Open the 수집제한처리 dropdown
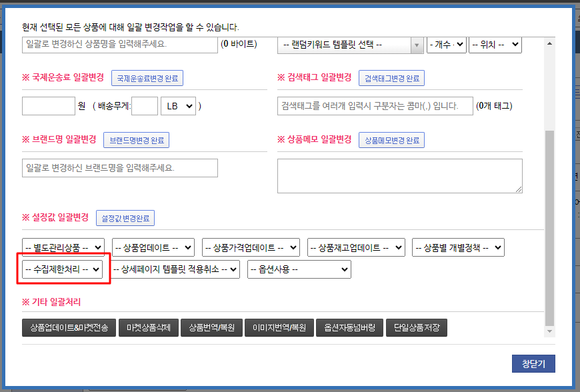Viewport: 580px width, 392px height. 63,269
